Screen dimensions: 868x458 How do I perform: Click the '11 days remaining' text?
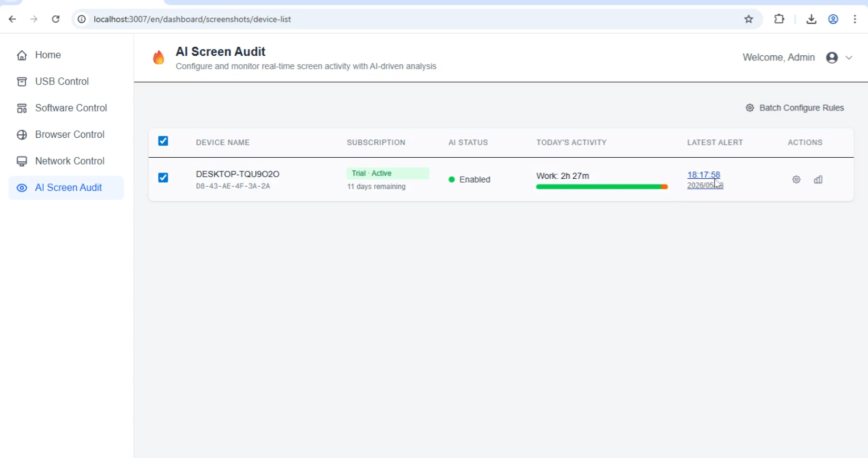(376, 187)
